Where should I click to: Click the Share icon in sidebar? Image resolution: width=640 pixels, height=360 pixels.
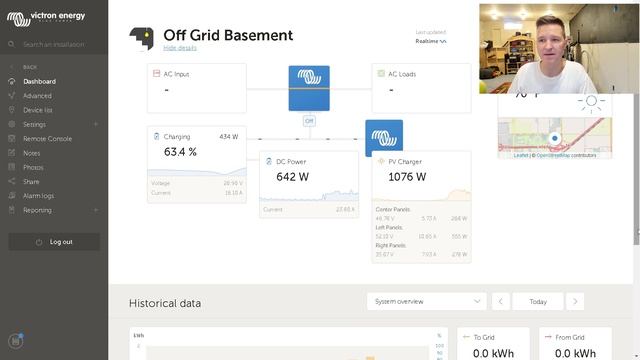pos(11,181)
